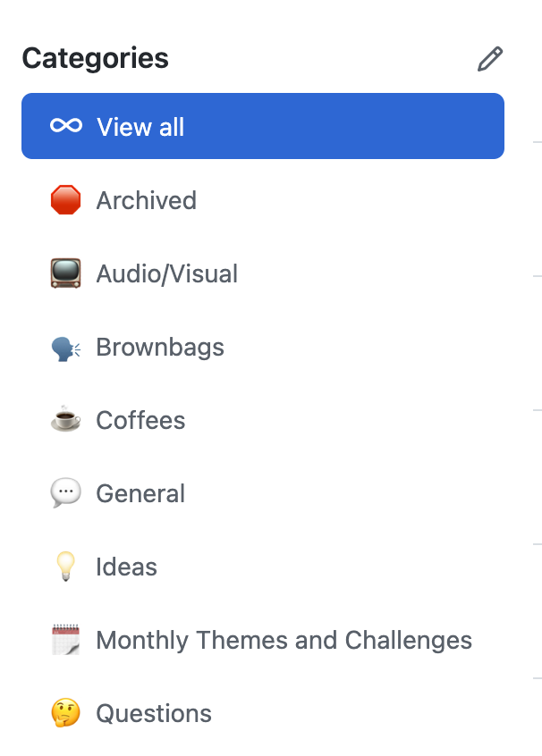This screenshot has height=756, width=542.
Task: Click the red stop sign Archived icon
Action: click(x=65, y=199)
